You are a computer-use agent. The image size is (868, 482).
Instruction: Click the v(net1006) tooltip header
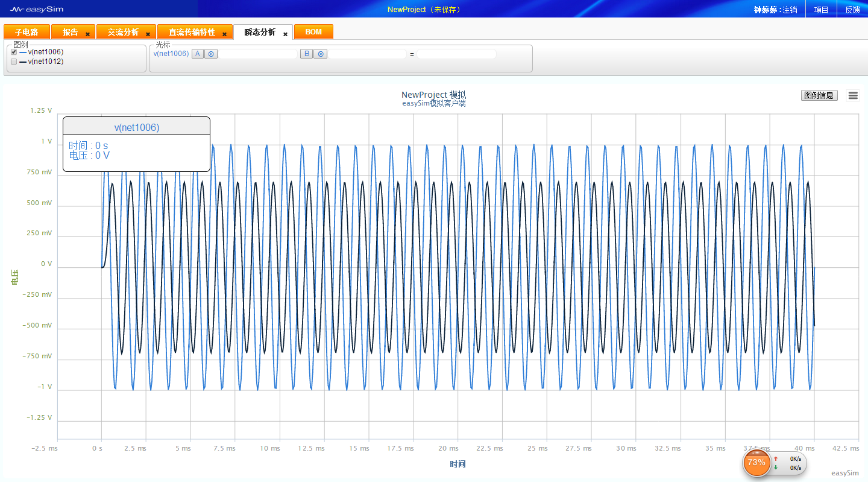pos(137,127)
